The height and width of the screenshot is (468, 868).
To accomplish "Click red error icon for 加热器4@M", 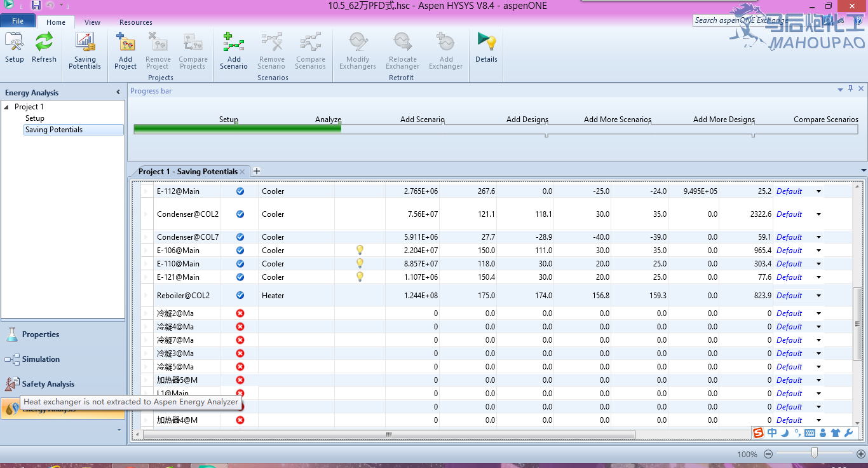I will point(240,420).
